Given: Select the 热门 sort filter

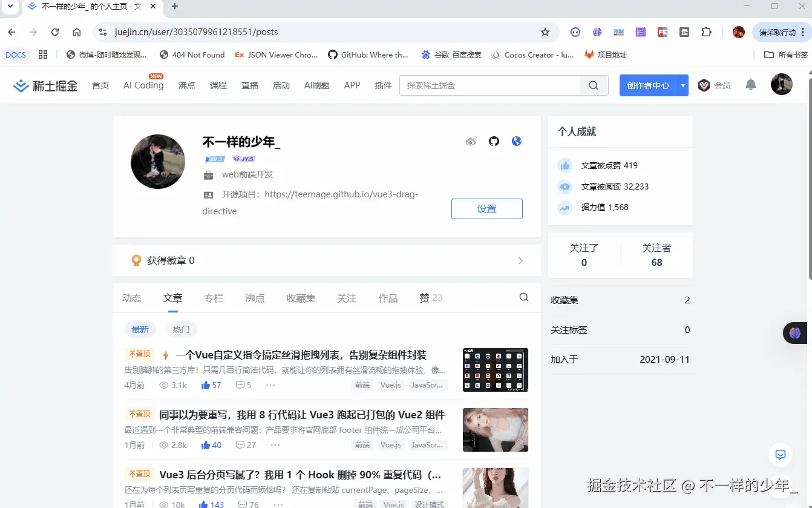Looking at the screenshot, I should [x=181, y=329].
